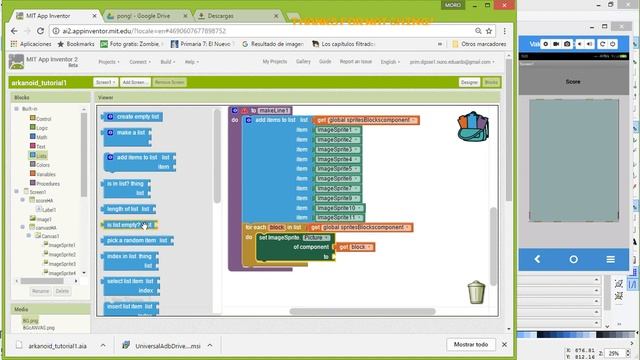Tap the emulator home circle button
Image resolution: width=640 pixels, height=360 pixels.
pyautogui.click(x=573, y=259)
